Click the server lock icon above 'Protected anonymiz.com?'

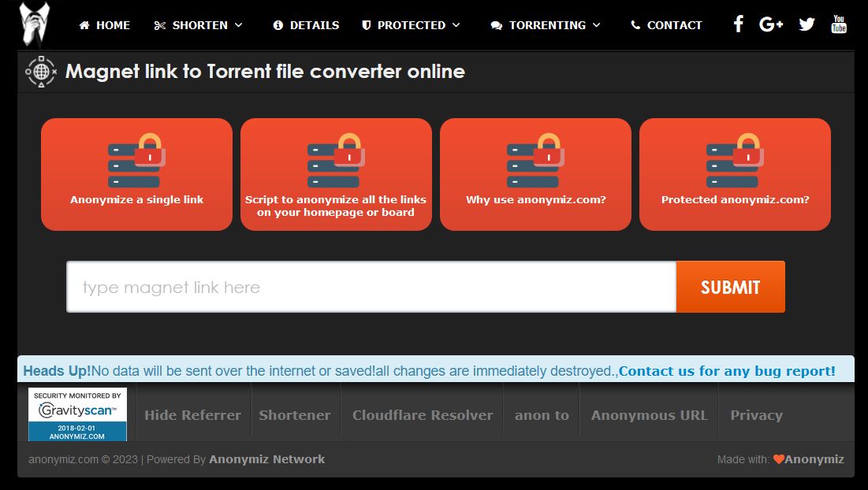[735, 161]
